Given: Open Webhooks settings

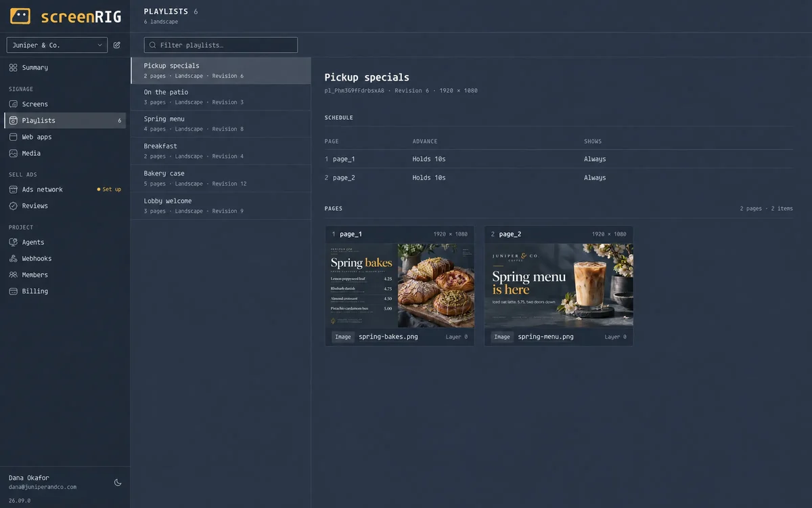Looking at the screenshot, I should click(65, 259).
